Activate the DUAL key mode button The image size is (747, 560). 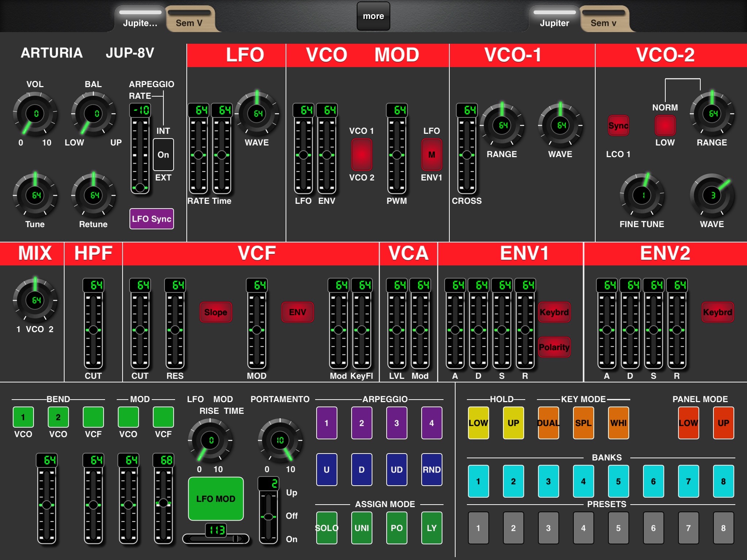click(x=548, y=423)
